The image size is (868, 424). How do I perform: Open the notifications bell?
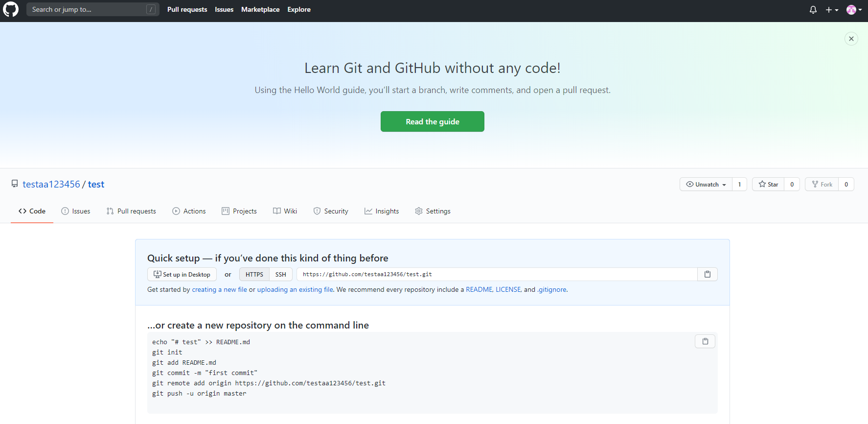click(813, 10)
